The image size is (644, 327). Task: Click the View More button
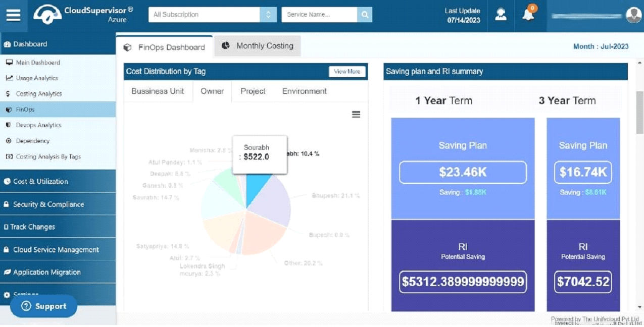point(347,72)
